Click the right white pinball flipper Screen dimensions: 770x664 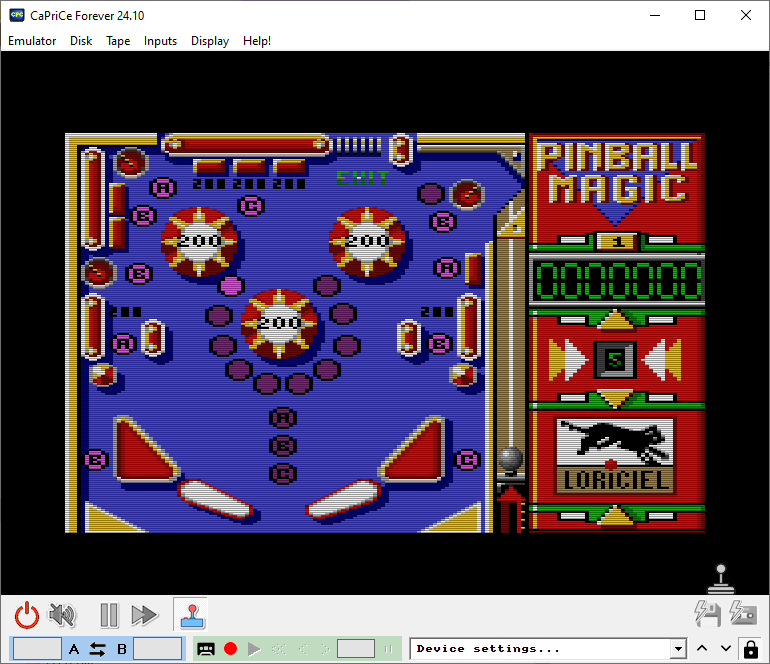tap(343, 499)
